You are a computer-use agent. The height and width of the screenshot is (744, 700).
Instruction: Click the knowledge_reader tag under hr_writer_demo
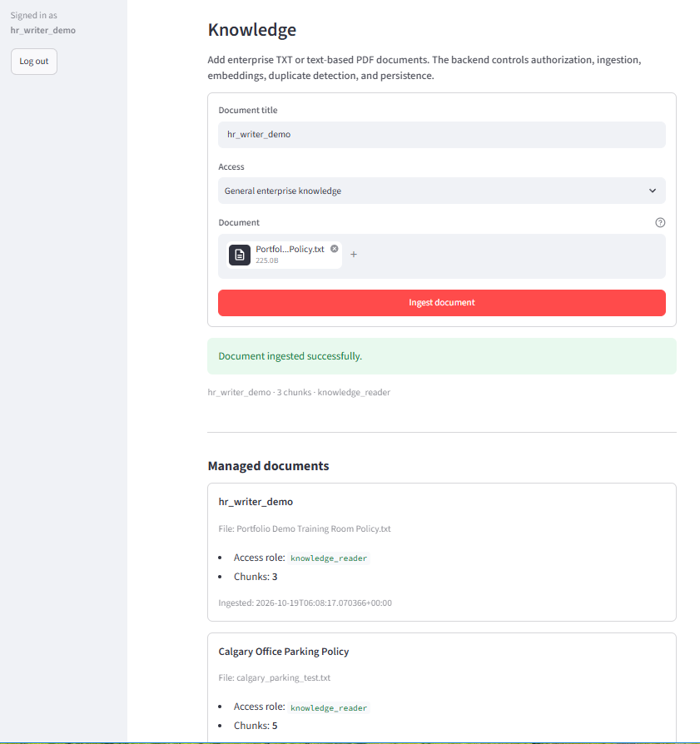(x=329, y=558)
